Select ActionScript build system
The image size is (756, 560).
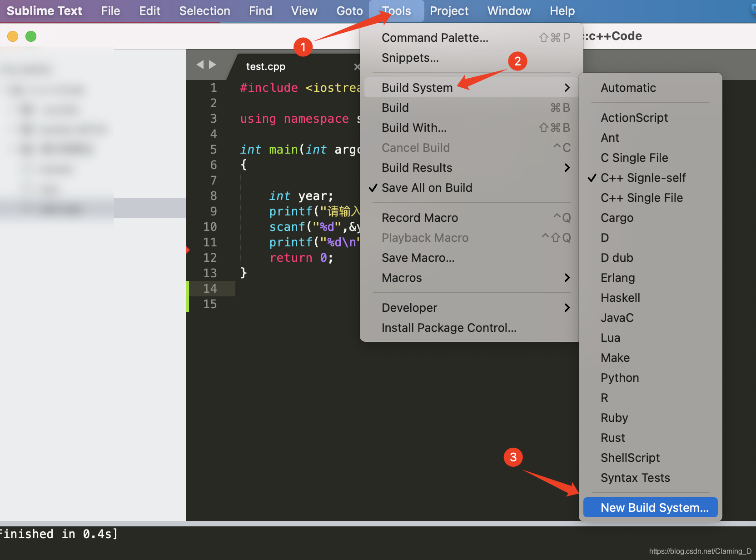pyautogui.click(x=650, y=118)
